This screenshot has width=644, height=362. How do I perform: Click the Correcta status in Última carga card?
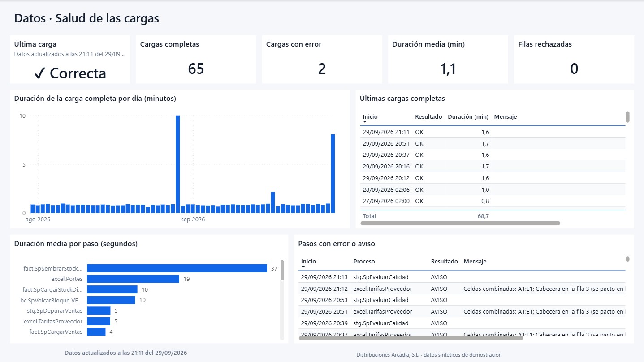click(x=70, y=73)
